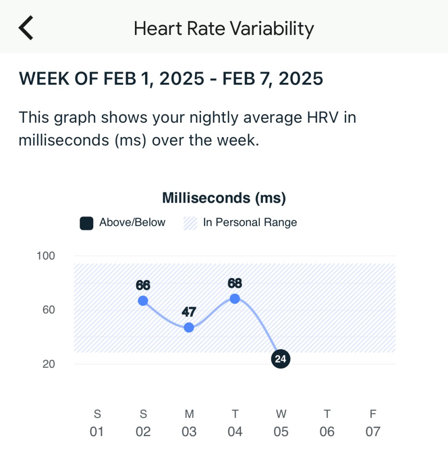Tap the F 07 day label
Screen dimensions: 448x476
373,423
